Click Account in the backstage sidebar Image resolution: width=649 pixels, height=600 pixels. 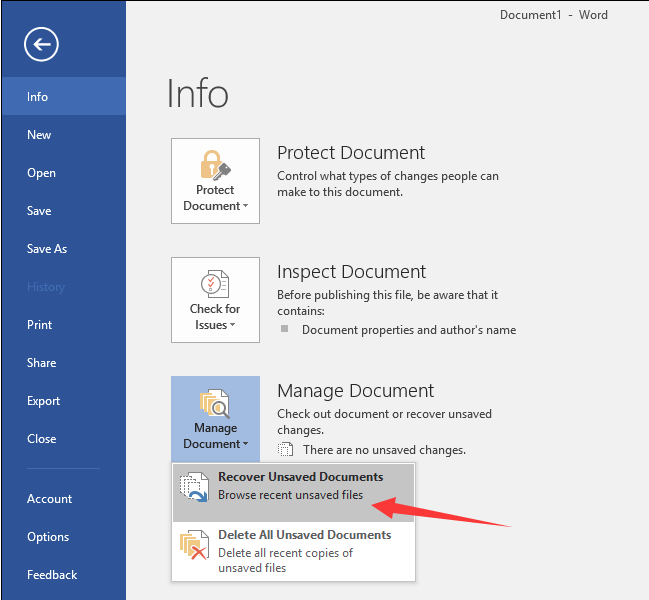point(50,499)
